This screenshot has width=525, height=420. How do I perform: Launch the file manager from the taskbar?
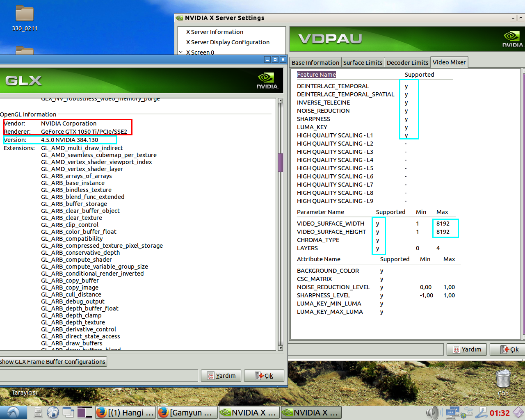(x=38, y=413)
